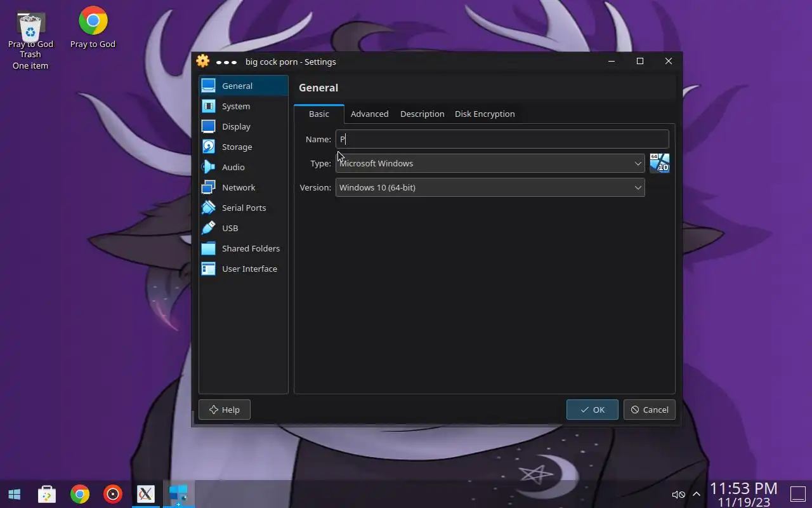Viewport: 812px width, 508px height.
Task: Open the User Interface settings category
Action: pyautogui.click(x=244, y=269)
